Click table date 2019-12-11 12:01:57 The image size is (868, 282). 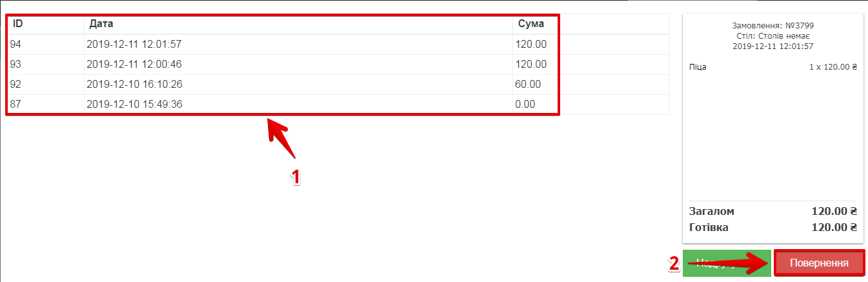tap(134, 45)
